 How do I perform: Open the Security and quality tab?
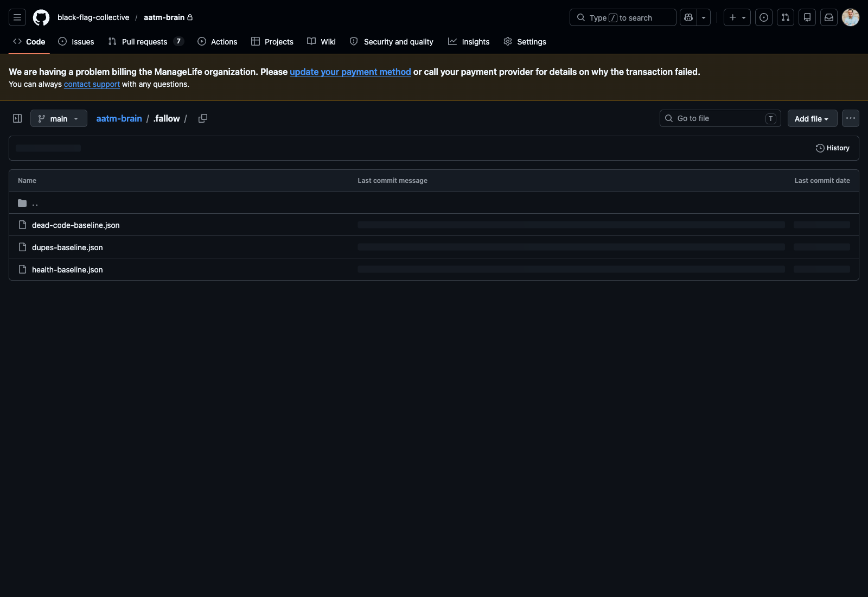click(x=391, y=41)
